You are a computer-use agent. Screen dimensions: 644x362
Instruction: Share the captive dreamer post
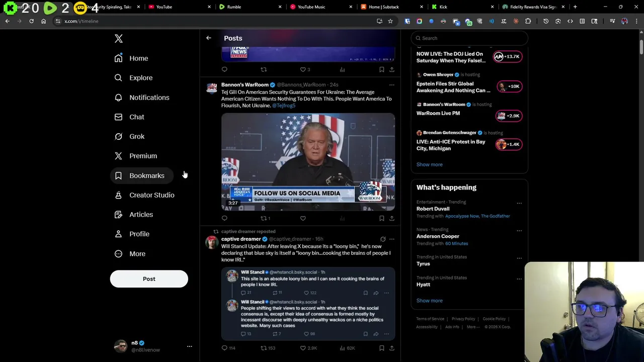(391, 348)
